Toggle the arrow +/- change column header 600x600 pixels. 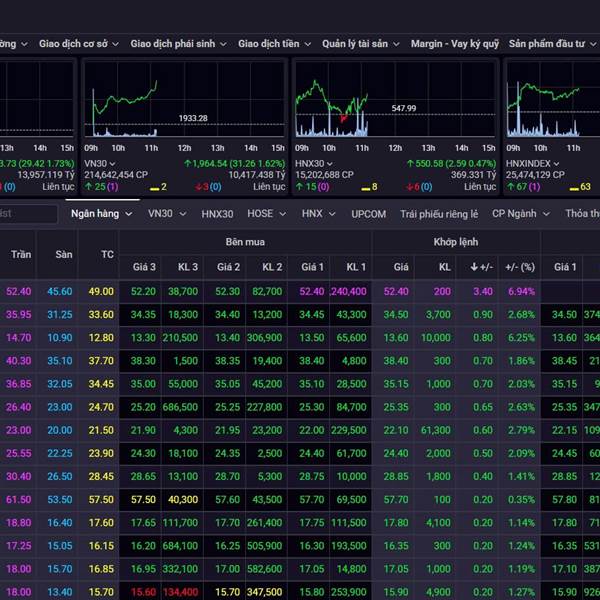[480, 267]
